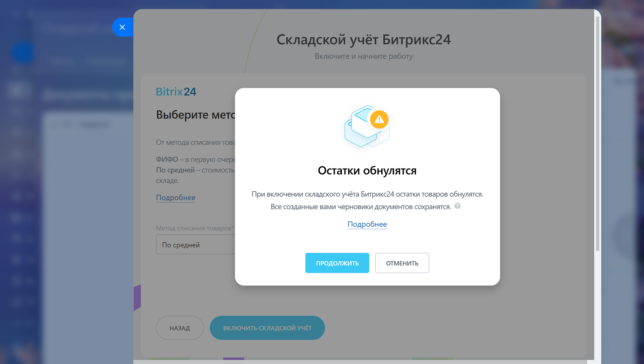Click the НАЗАД button
The image size is (644, 364).
pos(180,328)
